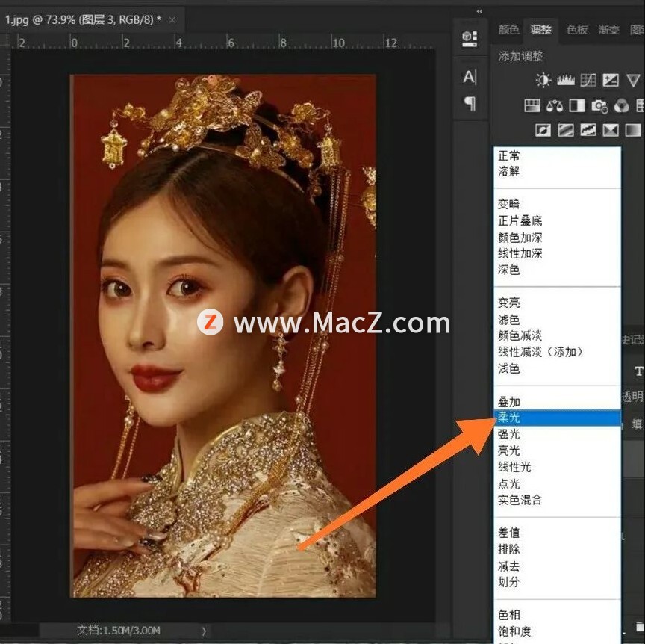645x644 pixels.
Task: Add a Curves adjustment layer
Action: tap(588, 80)
